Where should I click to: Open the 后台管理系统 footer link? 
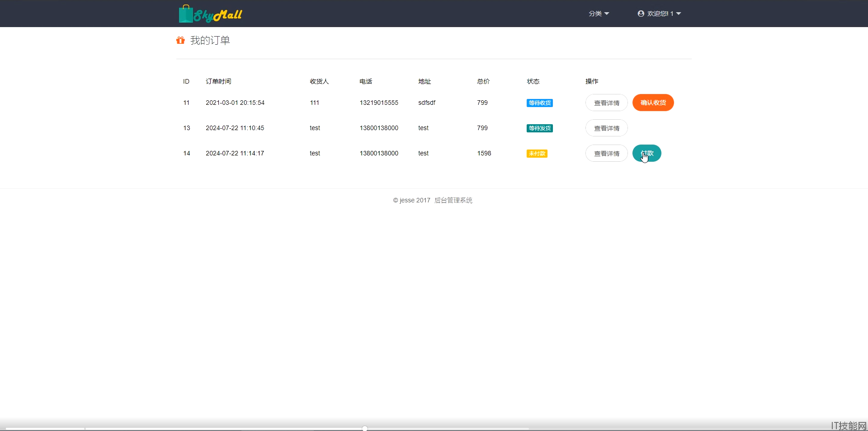[453, 200]
